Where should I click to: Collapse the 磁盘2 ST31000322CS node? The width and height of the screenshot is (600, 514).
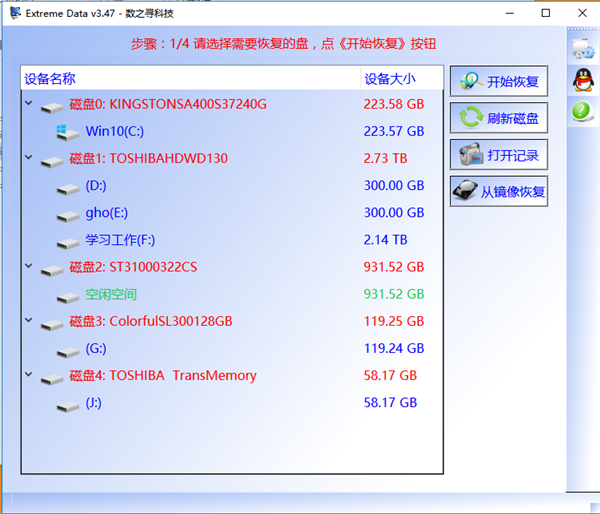click(x=29, y=268)
